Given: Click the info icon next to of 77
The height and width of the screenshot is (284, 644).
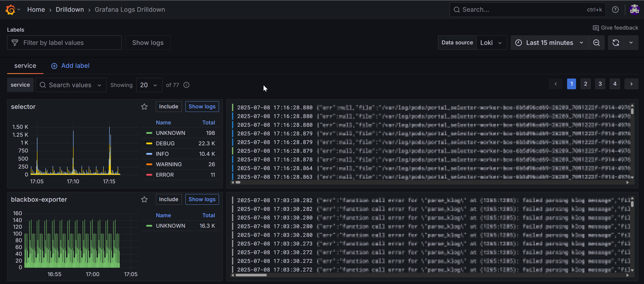Looking at the screenshot, I should [x=186, y=85].
